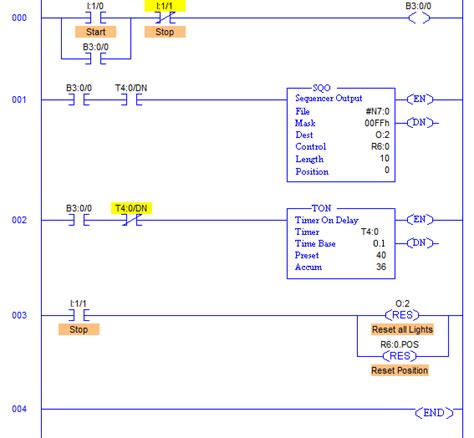Click the DN output of the TON instruction

coord(420,243)
